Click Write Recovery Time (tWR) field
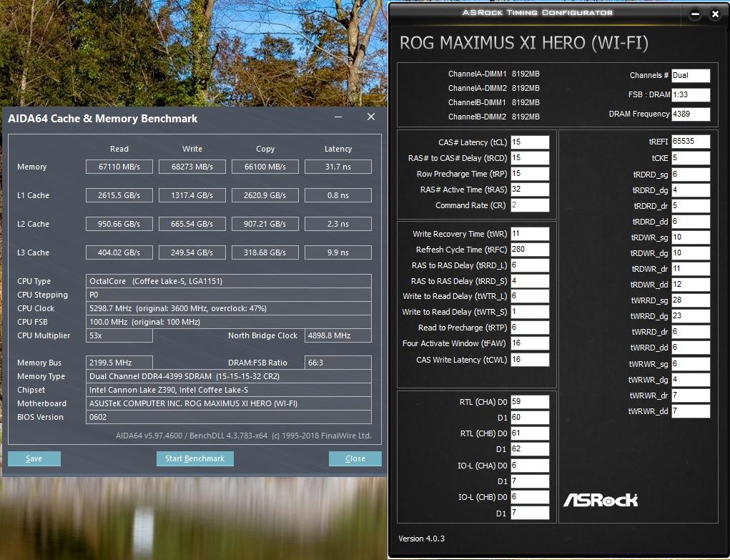Viewport: 730px width, 560px height. pos(530,234)
